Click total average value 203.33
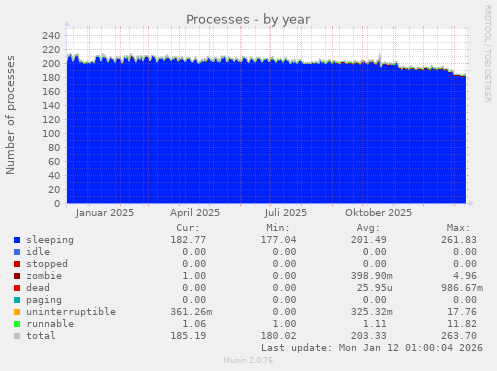Screen dimensions: 497x371 pos(369,336)
